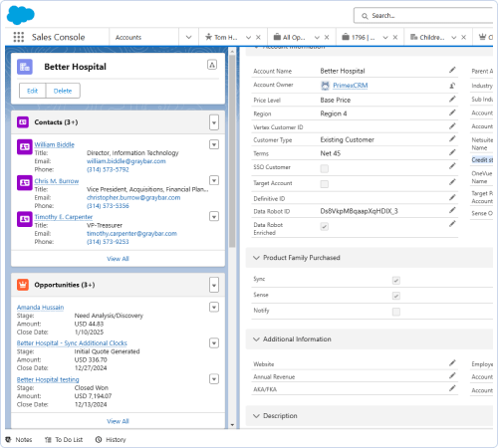Click the left panel scroll-down arrow
The height and width of the screenshot is (448, 498).
click(232, 425)
